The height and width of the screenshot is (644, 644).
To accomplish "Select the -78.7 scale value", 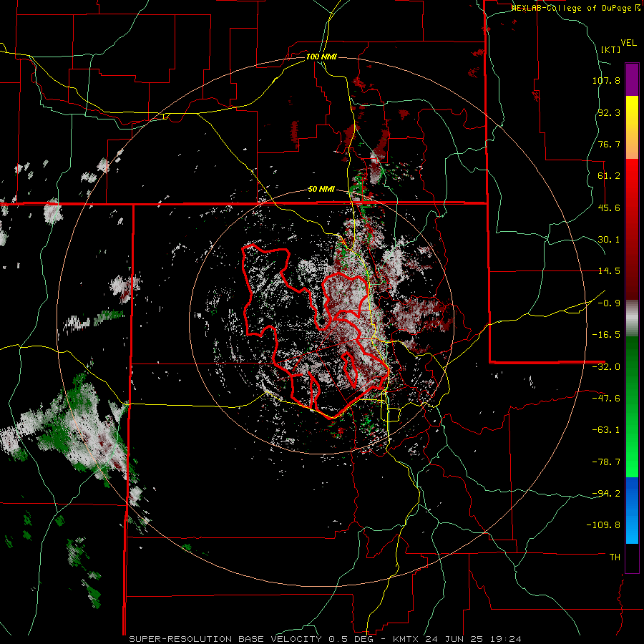I will click(606, 462).
